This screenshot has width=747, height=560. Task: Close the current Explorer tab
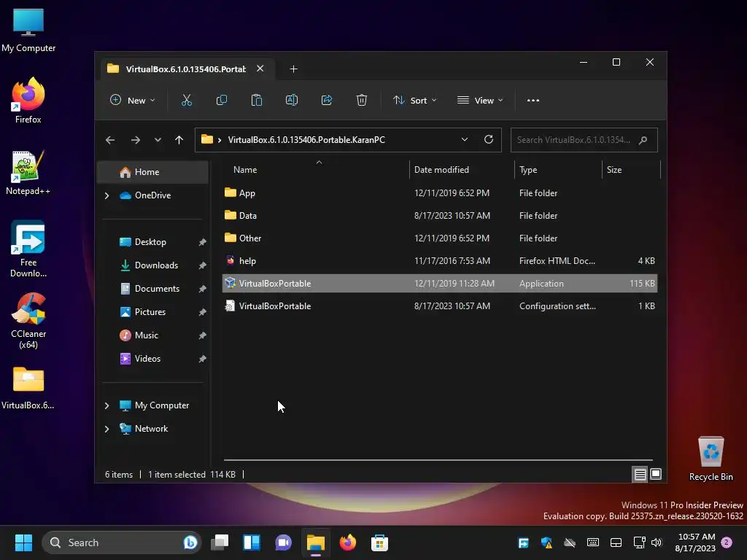point(260,69)
